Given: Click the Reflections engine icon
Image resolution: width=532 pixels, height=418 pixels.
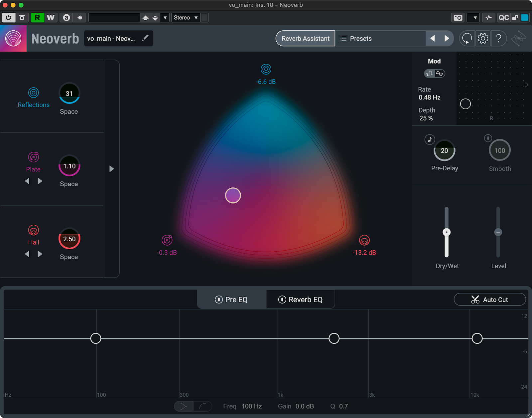Looking at the screenshot, I should (33, 93).
